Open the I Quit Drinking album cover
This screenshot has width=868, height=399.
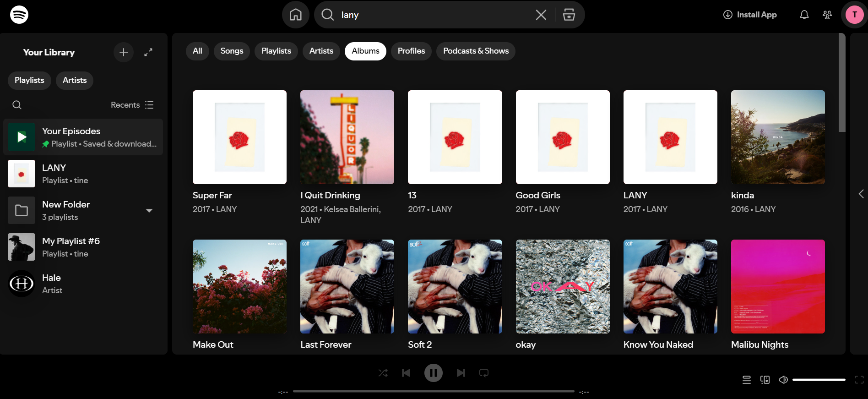pyautogui.click(x=347, y=137)
